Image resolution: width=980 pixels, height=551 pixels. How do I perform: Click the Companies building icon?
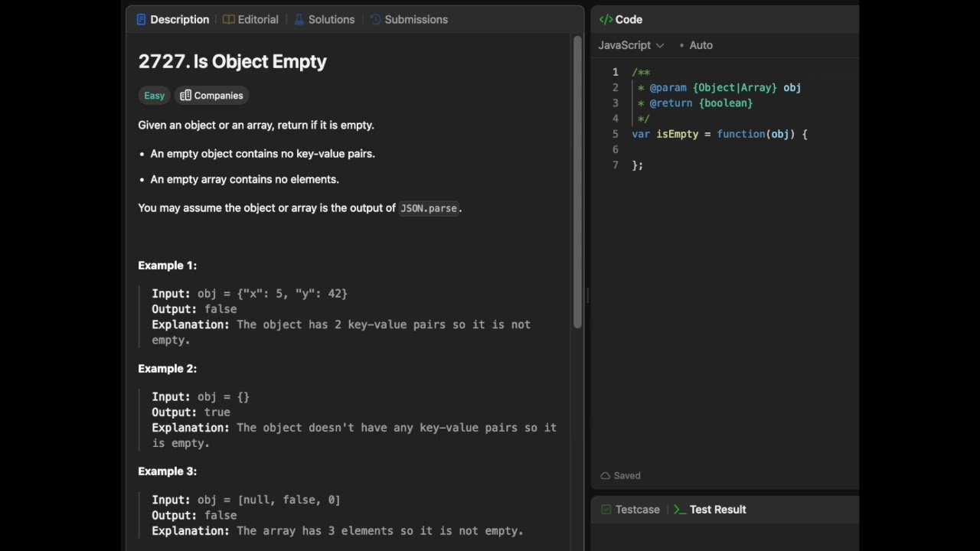coord(185,96)
